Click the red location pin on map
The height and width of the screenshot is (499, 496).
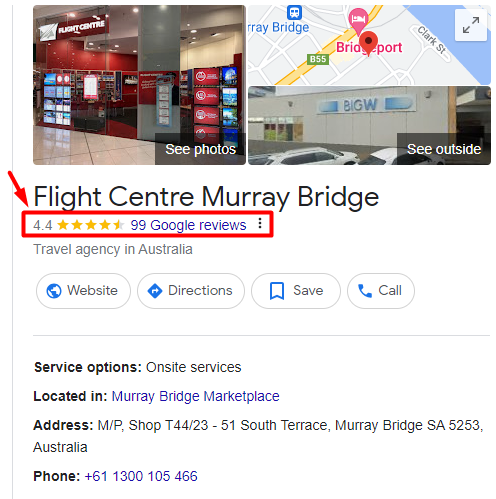(368, 43)
